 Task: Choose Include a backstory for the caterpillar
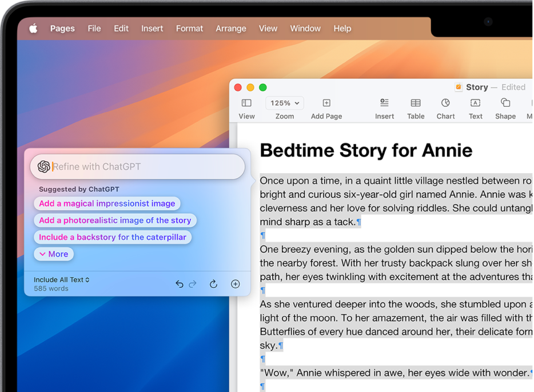[x=113, y=237]
